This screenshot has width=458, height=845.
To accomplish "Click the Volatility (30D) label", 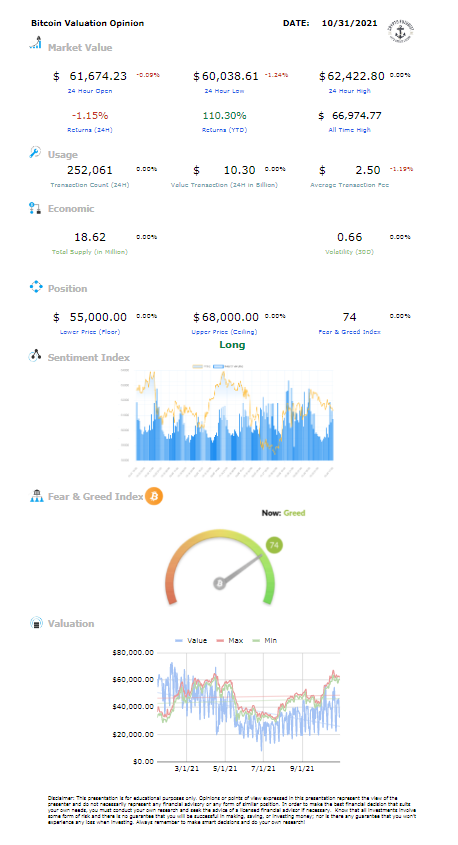I will pos(350,252).
